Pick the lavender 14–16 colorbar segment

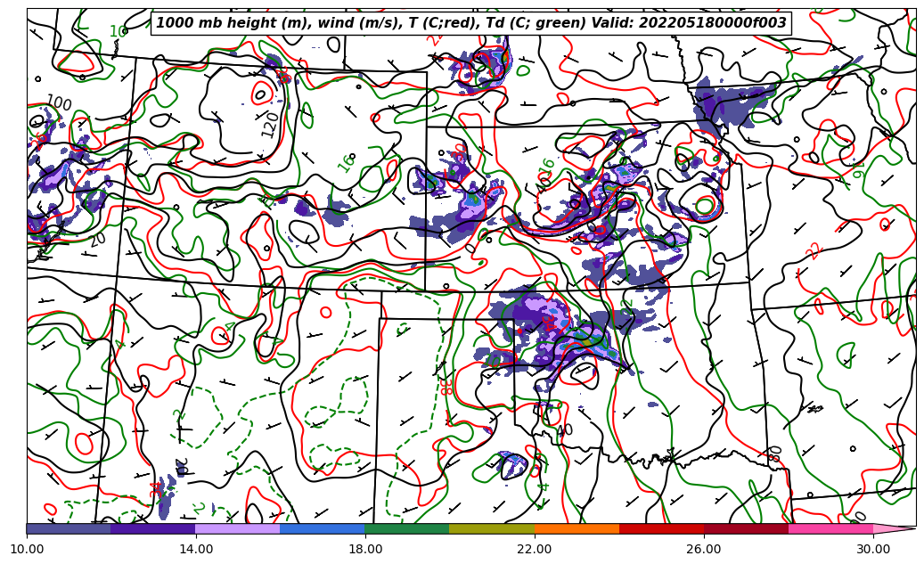click(238, 528)
